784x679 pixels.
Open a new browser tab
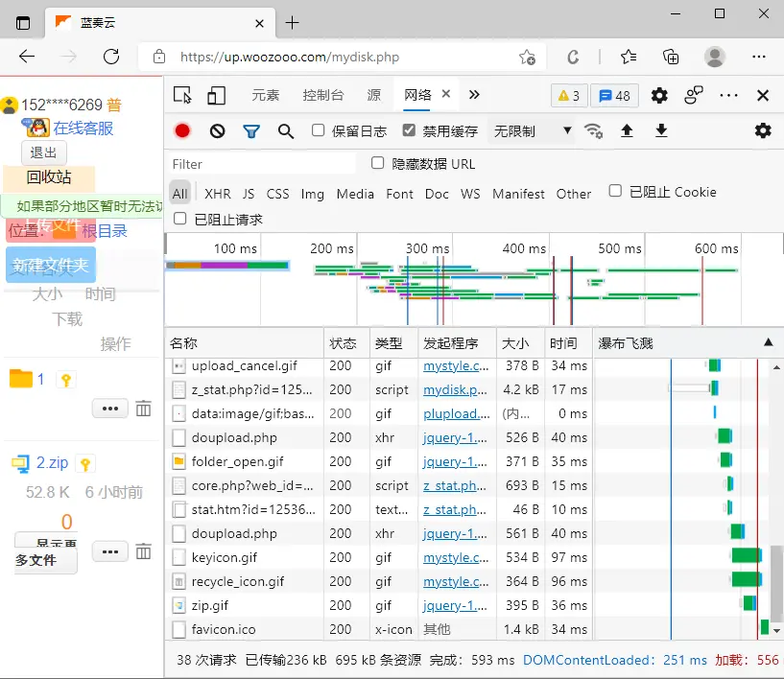[292, 22]
